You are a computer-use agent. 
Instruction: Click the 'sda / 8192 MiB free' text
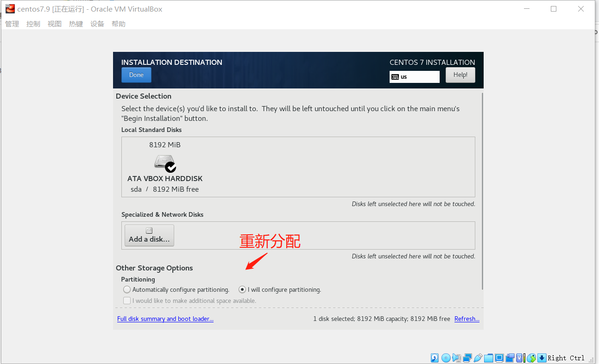165,189
